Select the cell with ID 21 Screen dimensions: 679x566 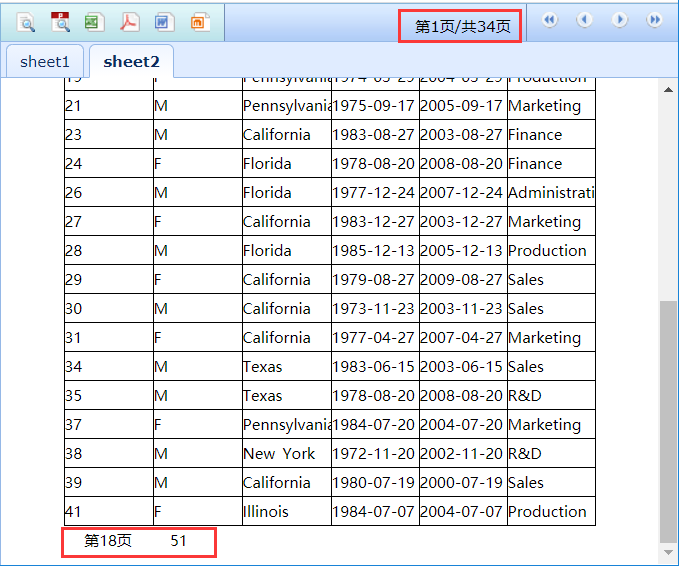109,105
